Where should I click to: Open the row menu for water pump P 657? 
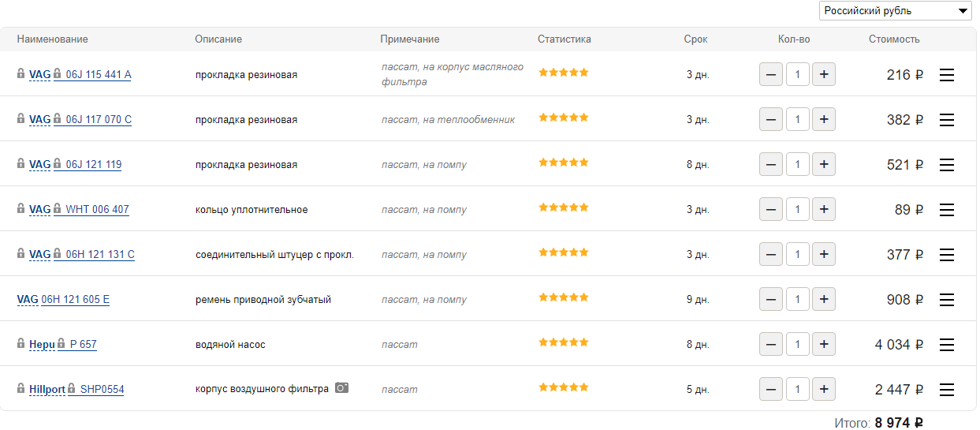[x=947, y=345]
